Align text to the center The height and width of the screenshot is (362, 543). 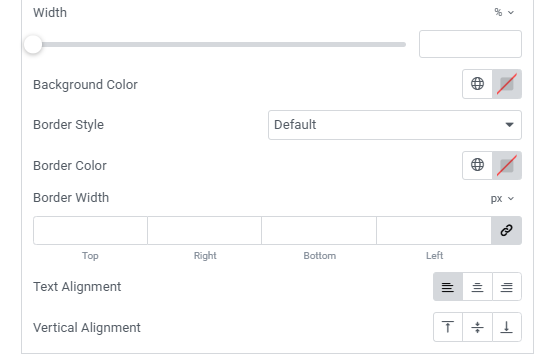coord(477,286)
